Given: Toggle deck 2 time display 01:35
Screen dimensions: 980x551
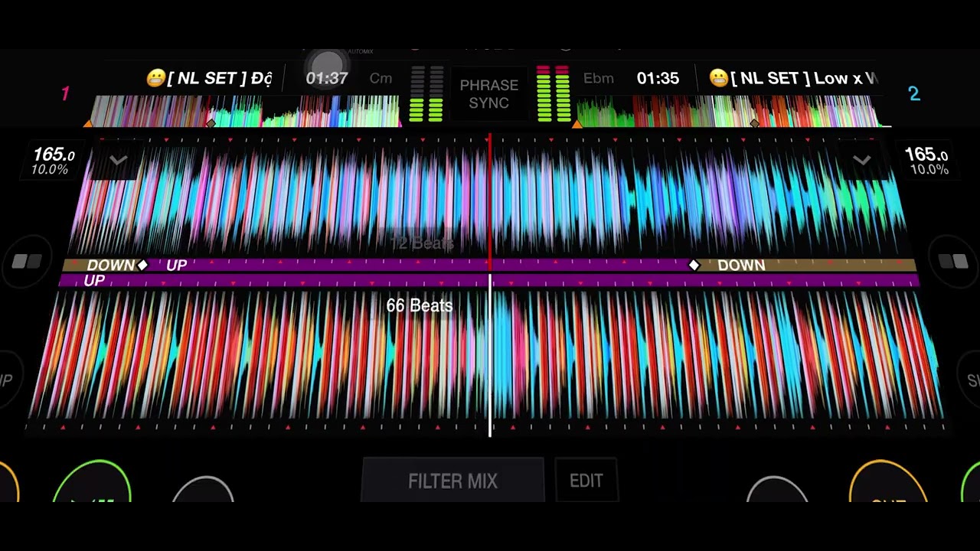Looking at the screenshot, I should point(658,78).
